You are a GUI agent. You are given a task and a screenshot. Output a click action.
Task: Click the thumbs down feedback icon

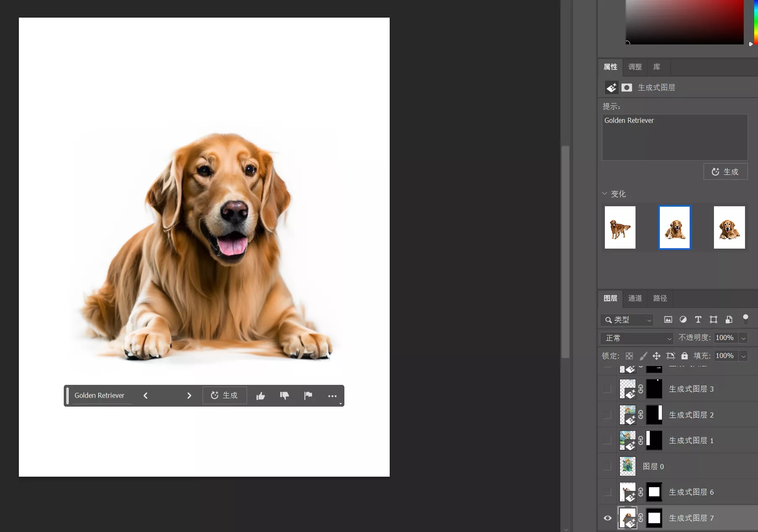click(284, 396)
